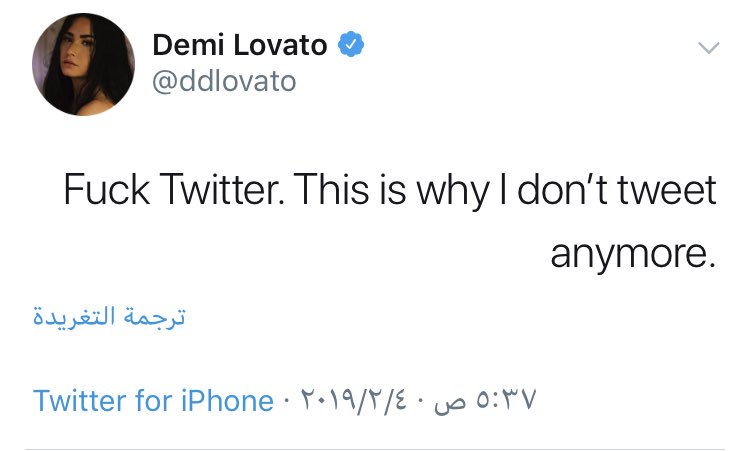Open the tweet options chevron menu
The width and height of the screenshot is (750, 451).
707,47
